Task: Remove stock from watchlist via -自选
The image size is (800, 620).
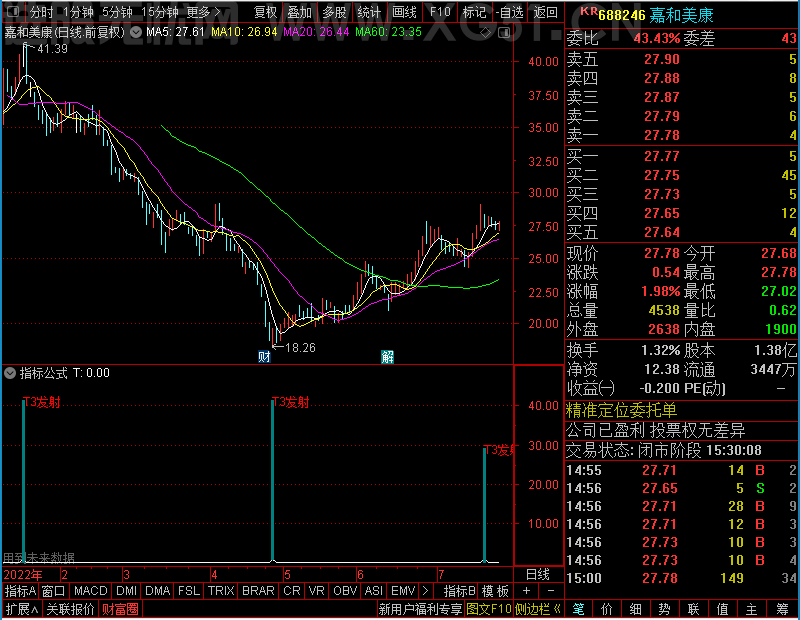Action: 510,12
